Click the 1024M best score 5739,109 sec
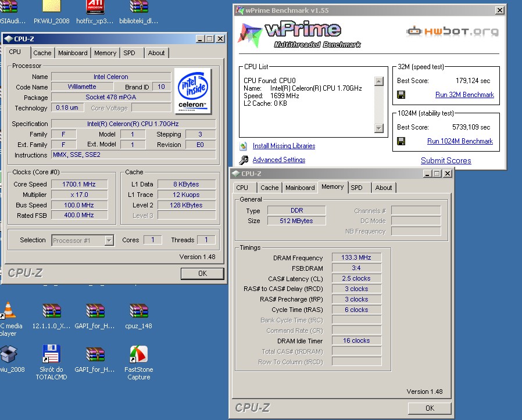522x420 pixels. pos(471,127)
